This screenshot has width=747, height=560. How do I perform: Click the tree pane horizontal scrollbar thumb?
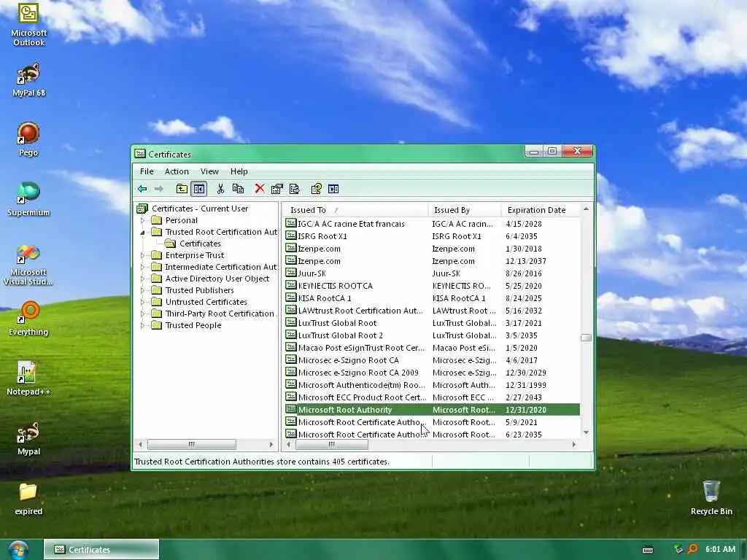[x=192, y=444]
